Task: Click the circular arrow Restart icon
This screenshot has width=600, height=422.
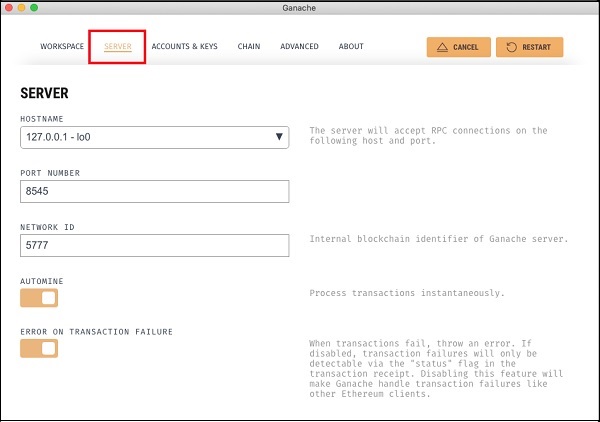Action: point(511,47)
